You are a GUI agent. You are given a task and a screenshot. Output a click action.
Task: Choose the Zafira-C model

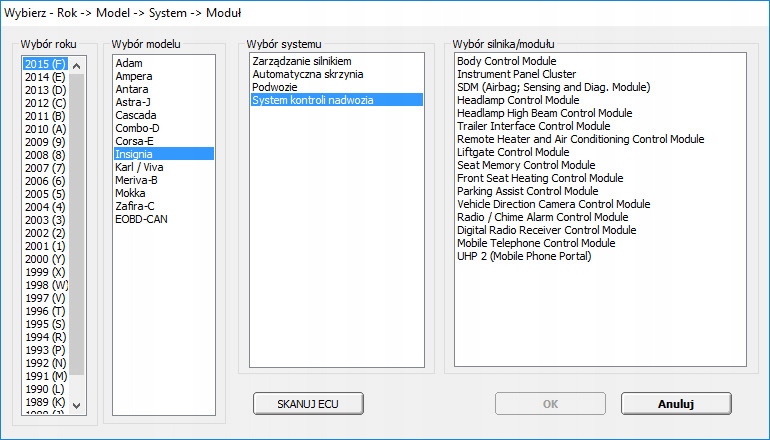tap(137, 206)
